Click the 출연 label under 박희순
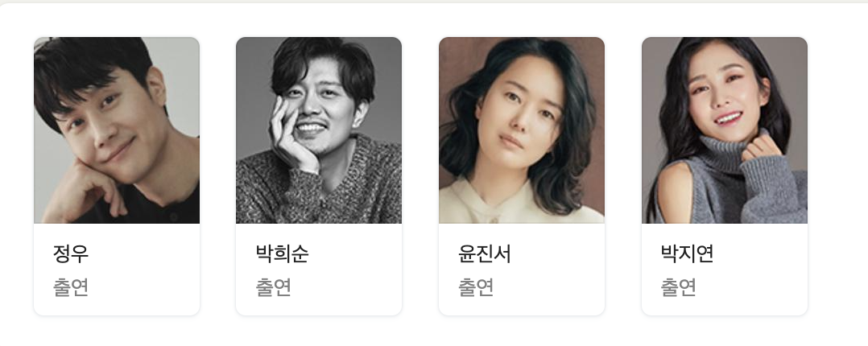 click(274, 286)
